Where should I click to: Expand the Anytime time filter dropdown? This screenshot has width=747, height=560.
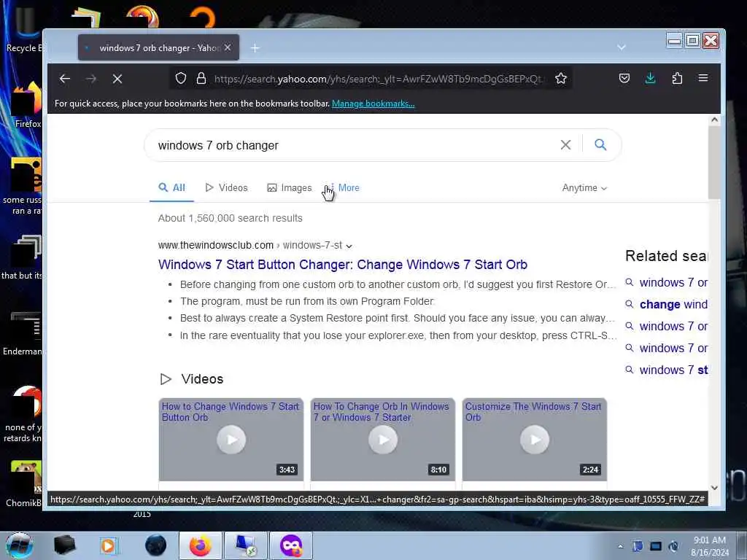584,187
